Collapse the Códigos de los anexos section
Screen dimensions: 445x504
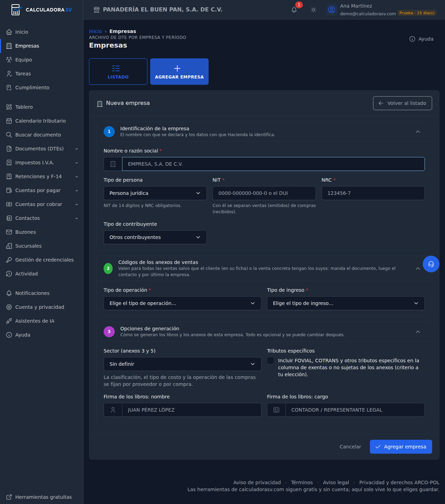click(418, 268)
